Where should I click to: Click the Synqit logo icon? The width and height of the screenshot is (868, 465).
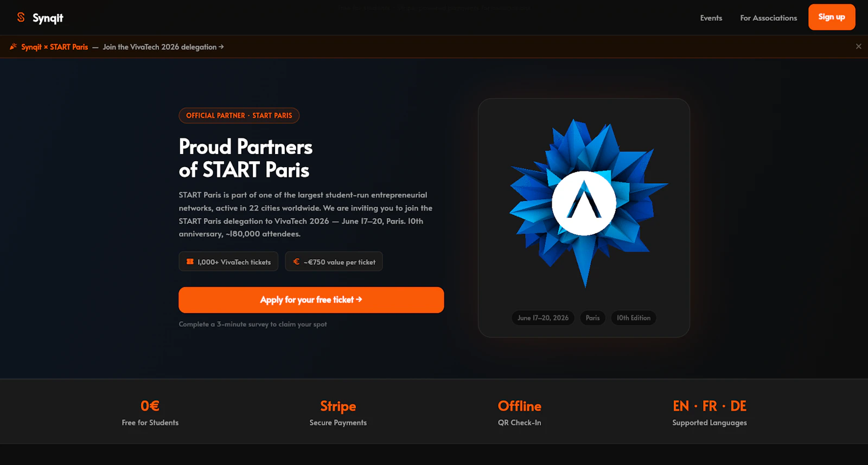coord(21,17)
